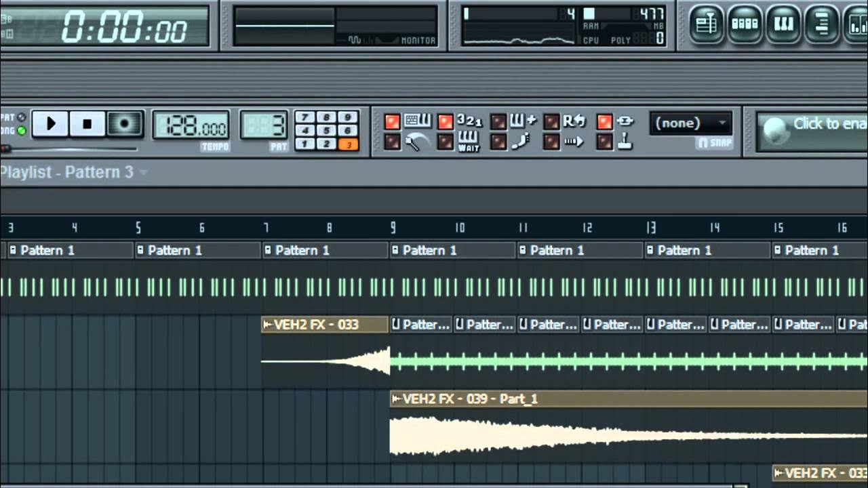Click the song position slider

click(x=69, y=148)
